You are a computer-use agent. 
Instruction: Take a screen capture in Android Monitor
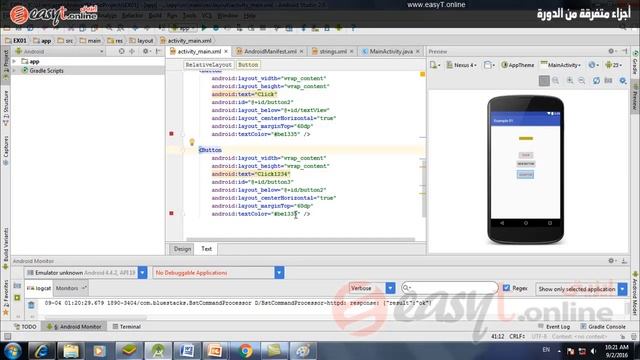17,286
